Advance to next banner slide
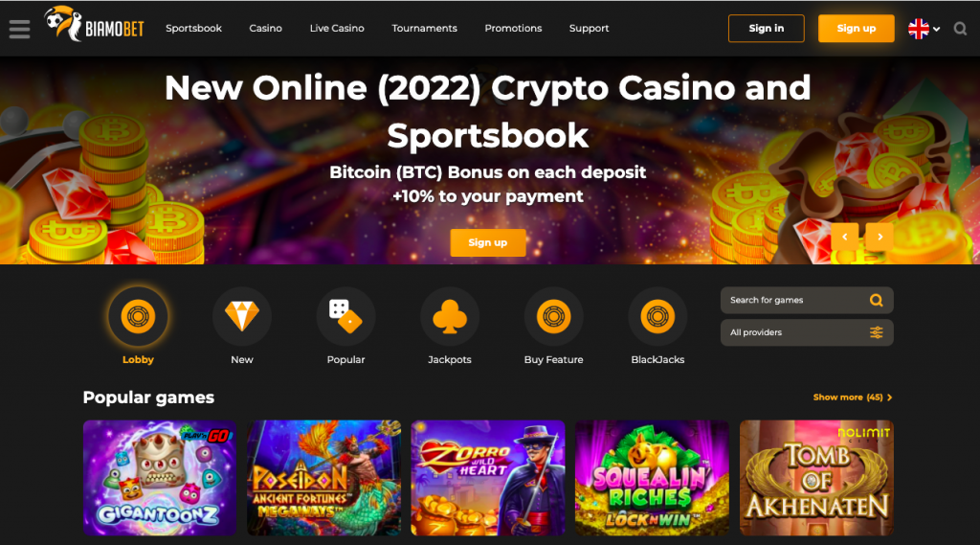 click(880, 238)
